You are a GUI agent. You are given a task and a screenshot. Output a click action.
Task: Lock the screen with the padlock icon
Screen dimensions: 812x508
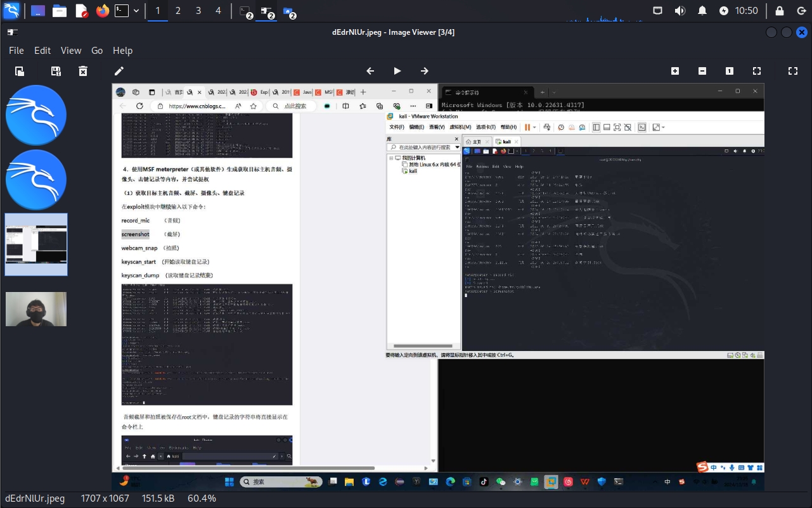780,11
